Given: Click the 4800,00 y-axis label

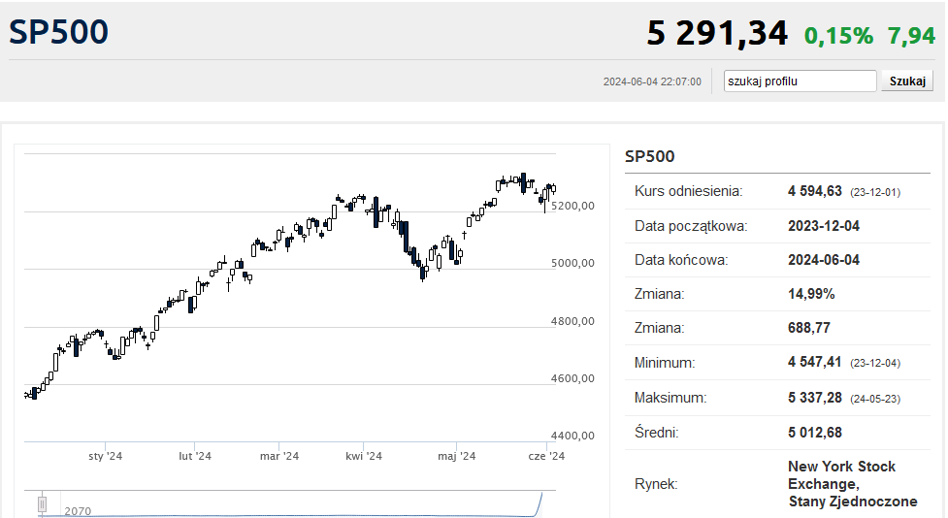Looking at the screenshot, I should coord(573,322).
